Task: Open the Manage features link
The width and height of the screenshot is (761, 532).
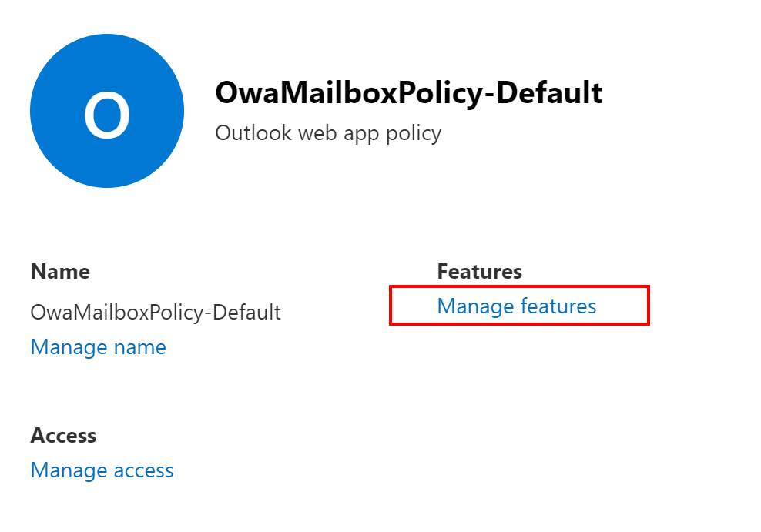Action: click(516, 306)
